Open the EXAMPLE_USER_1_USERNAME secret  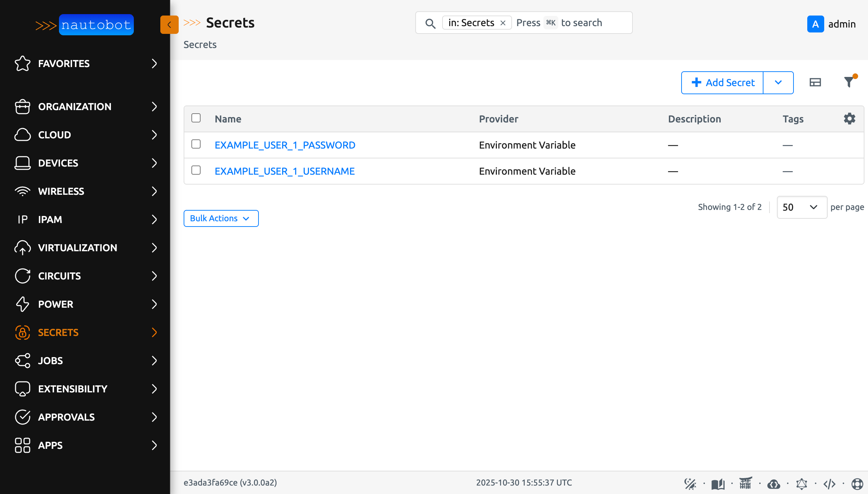pos(285,171)
